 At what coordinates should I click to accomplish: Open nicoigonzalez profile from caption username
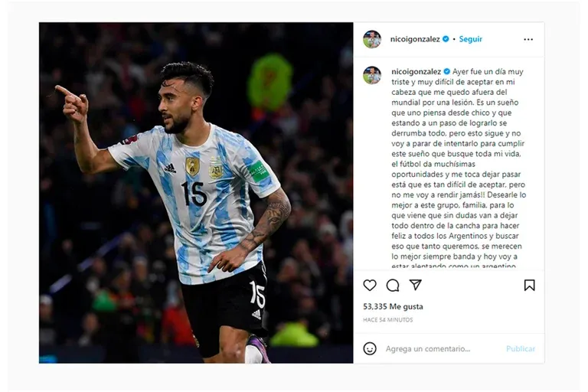(x=416, y=71)
